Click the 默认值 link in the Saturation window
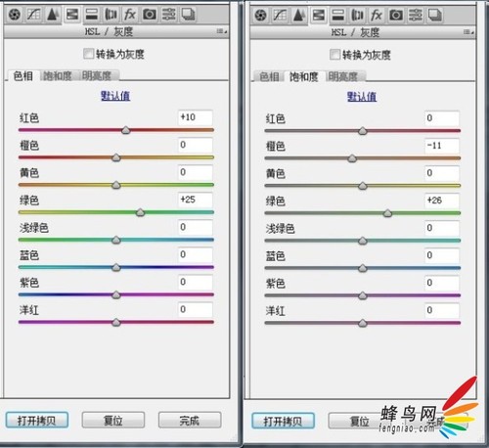489x448 pixels. [362, 97]
